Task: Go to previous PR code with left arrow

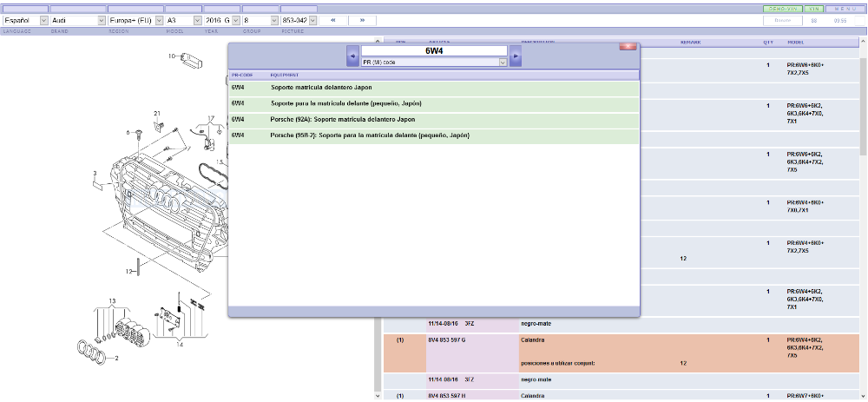Action: (352, 56)
